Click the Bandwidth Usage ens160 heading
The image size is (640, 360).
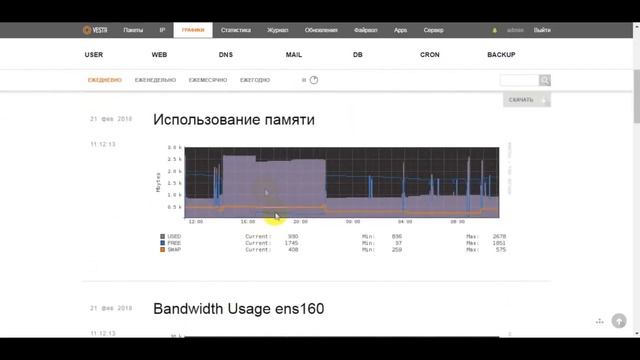[x=239, y=309]
